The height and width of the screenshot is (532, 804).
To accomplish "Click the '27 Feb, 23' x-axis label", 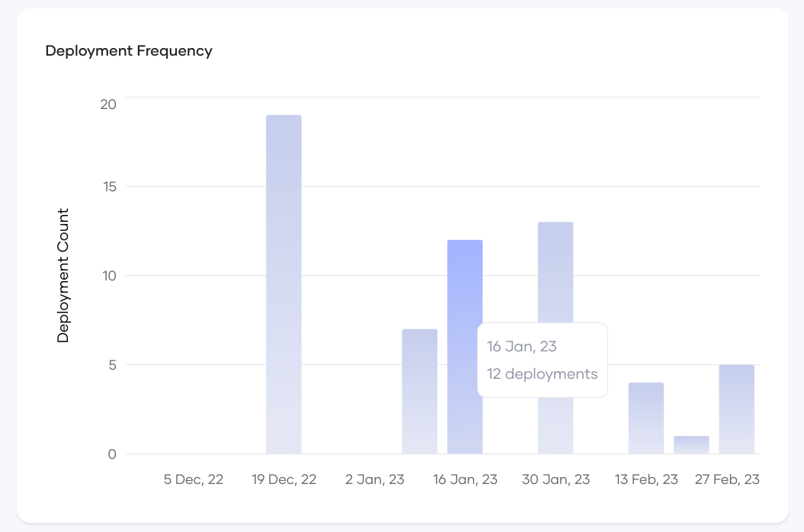I will pos(727,479).
